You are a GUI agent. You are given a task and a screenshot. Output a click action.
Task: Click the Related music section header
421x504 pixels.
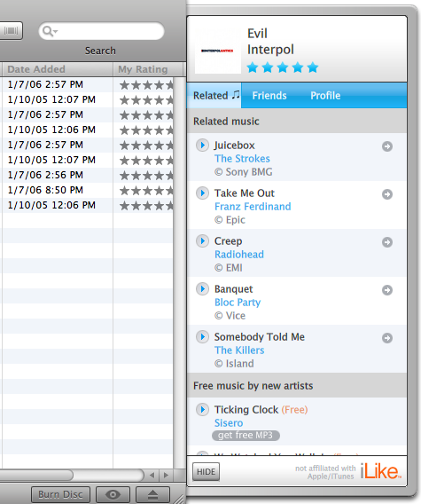tap(297, 122)
